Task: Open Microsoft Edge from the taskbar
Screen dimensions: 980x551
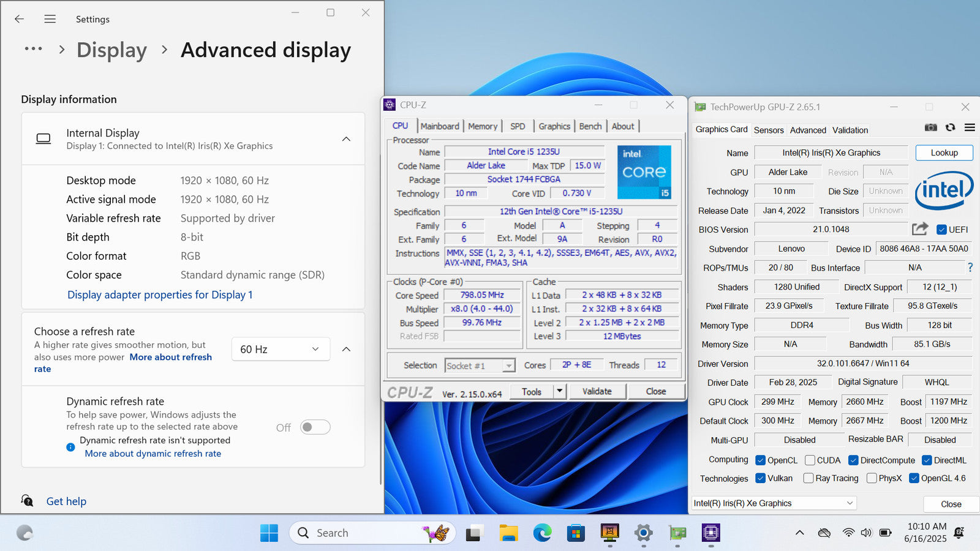Action: (542, 533)
